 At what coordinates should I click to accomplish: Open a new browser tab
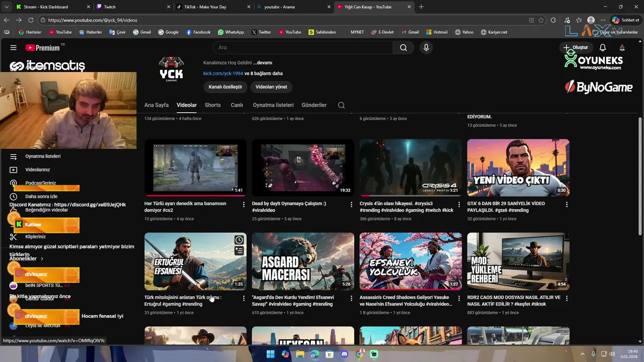tap(421, 7)
